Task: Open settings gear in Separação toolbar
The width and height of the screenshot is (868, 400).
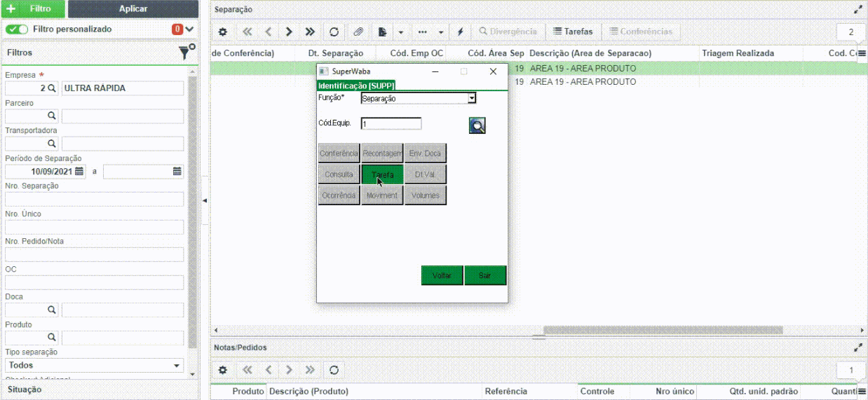Action: pyautogui.click(x=222, y=32)
